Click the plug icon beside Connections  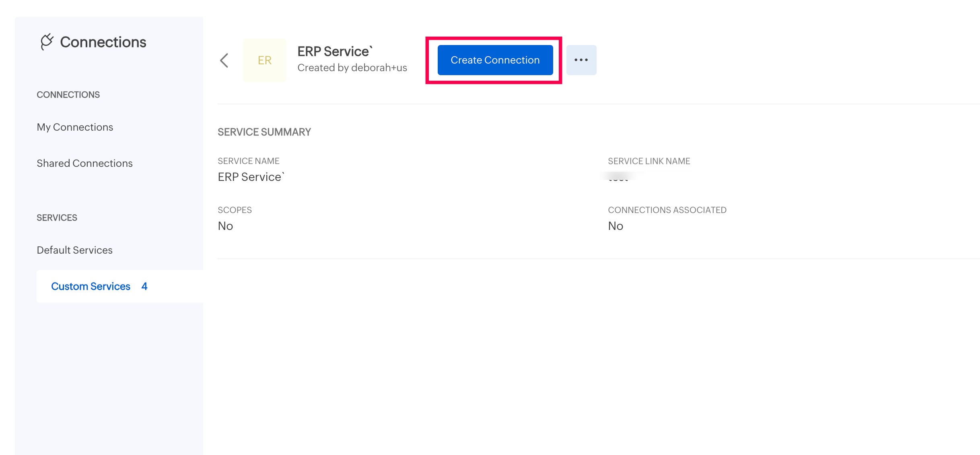(47, 42)
